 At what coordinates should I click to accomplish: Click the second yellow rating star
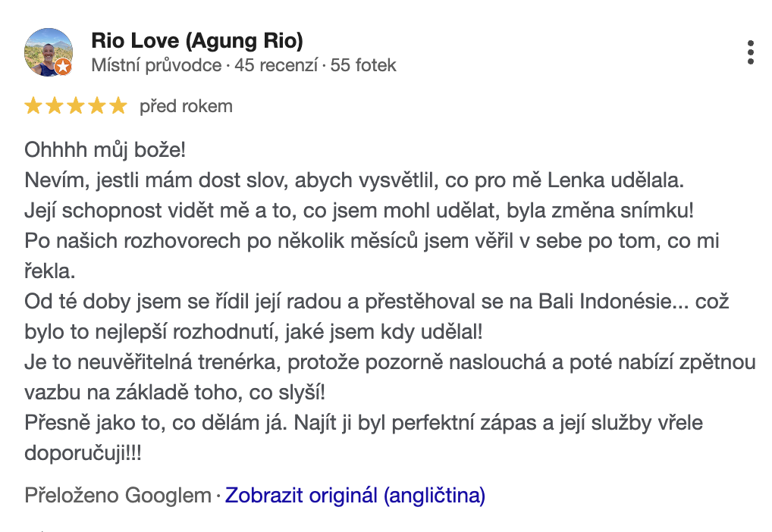[55, 106]
